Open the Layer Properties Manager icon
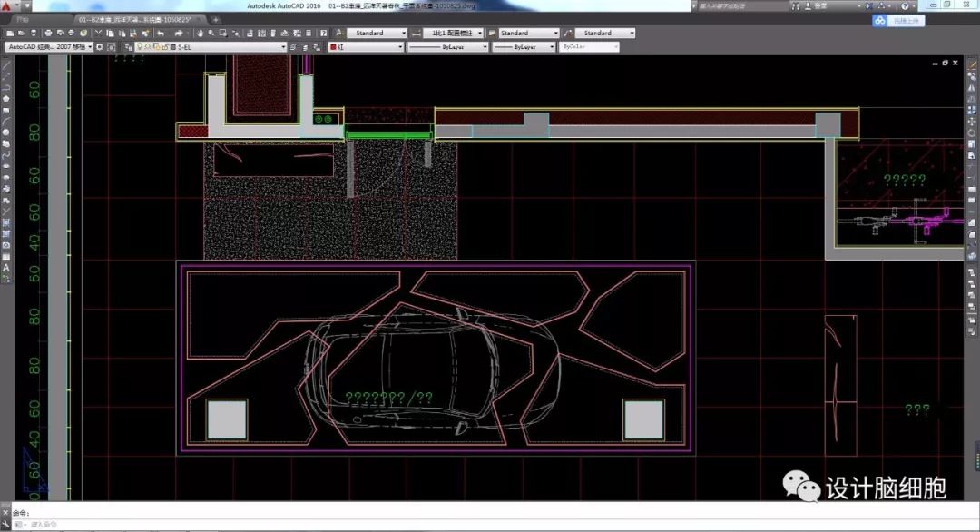 [x=128, y=46]
